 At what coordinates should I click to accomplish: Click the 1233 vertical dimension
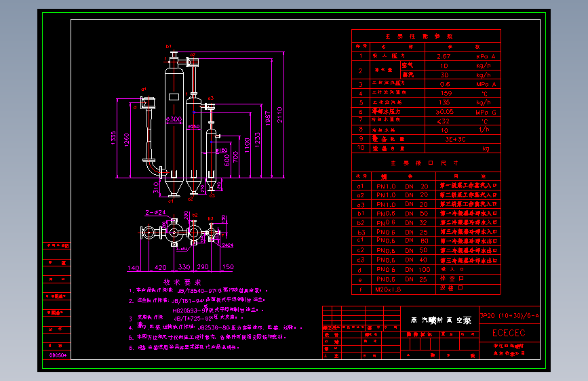click(257, 140)
